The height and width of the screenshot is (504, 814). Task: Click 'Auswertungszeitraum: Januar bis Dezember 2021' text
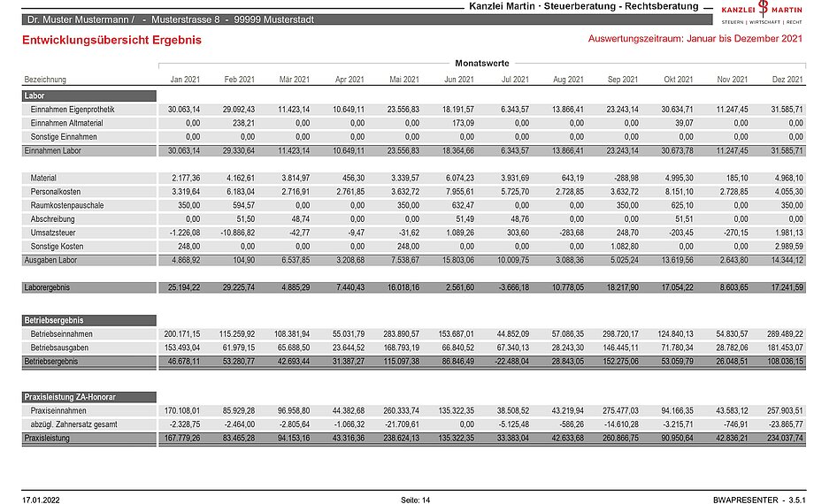695,38
